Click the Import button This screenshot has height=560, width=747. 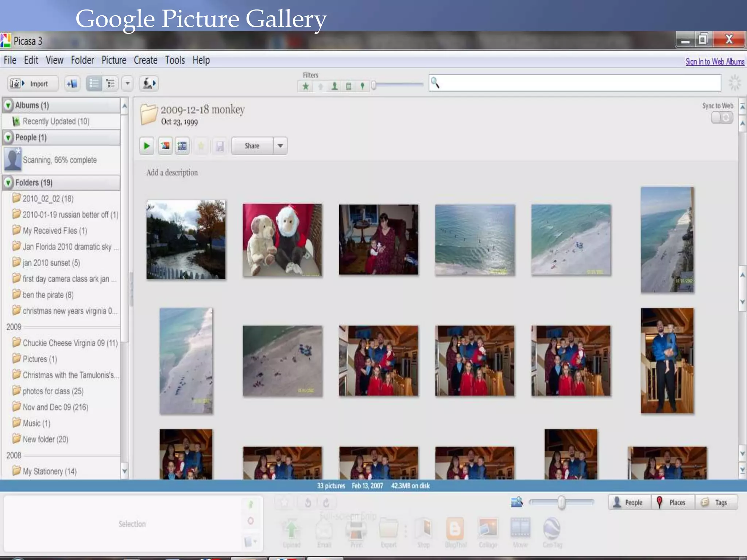33,83
